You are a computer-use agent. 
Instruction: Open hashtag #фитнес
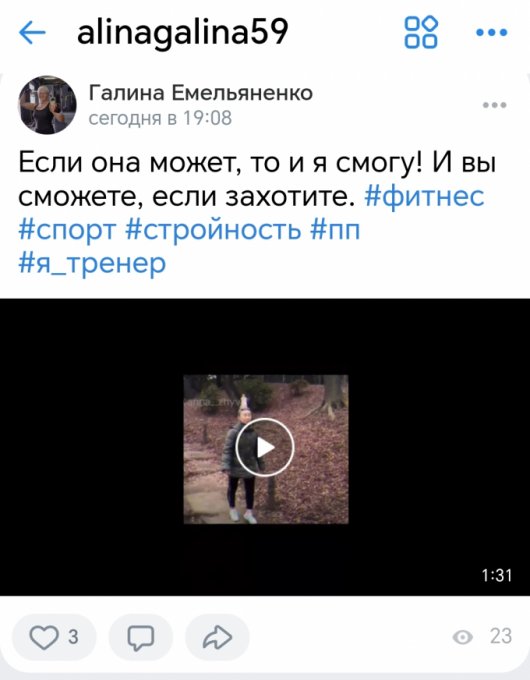tap(424, 196)
